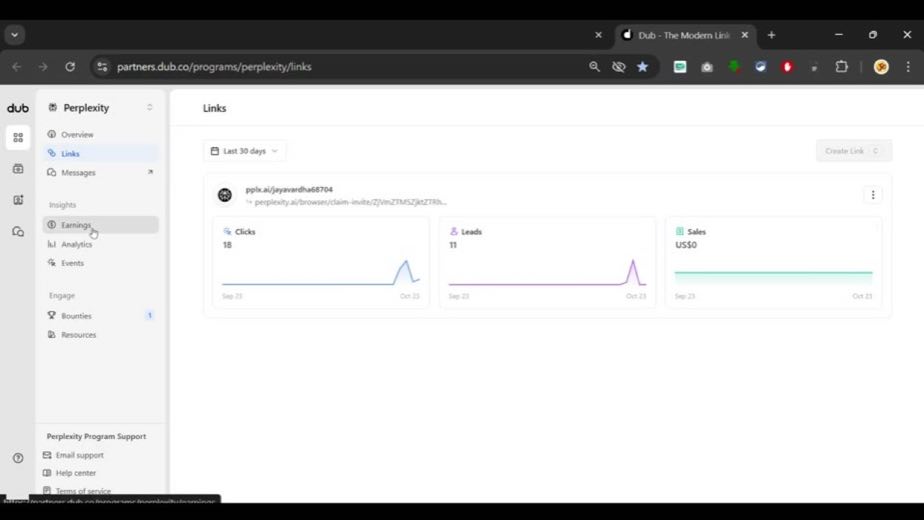Open the Leads stat card
Screen dimensions: 924x520
[x=547, y=262]
